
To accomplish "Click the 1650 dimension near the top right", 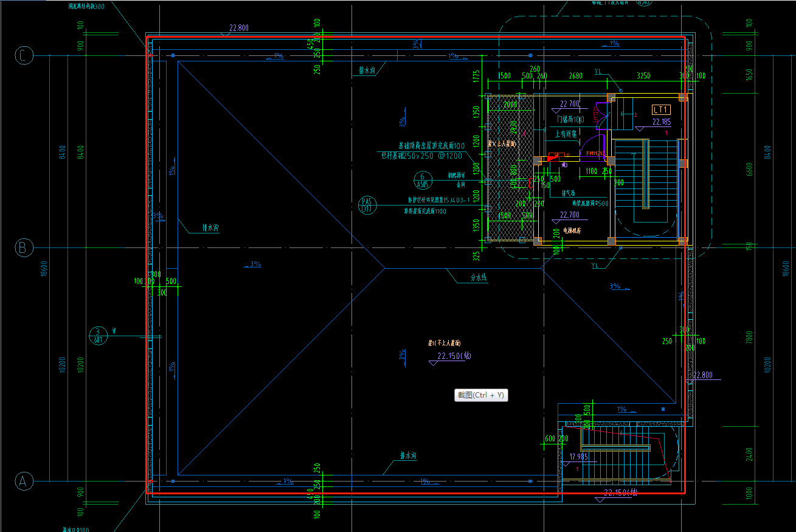I will coord(750,75).
